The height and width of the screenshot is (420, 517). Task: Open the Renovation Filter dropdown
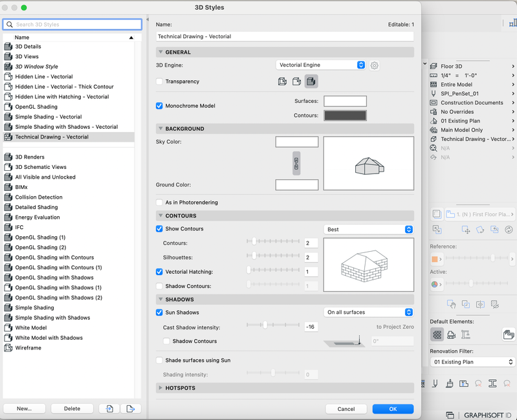(x=472, y=362)
